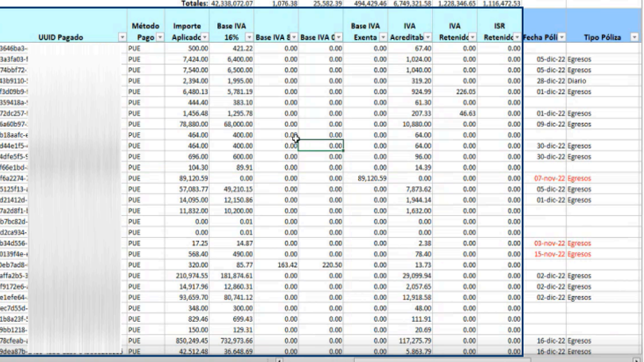Open the Base IVA 8 filter dropdown

pos(294,37)
